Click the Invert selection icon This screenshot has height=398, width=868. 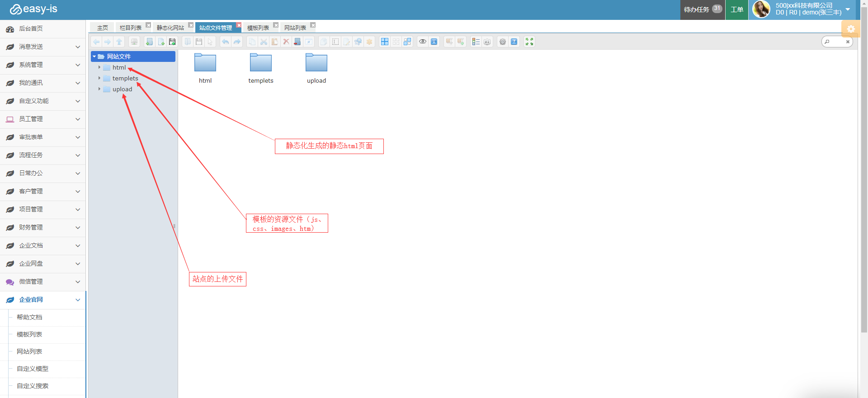(x=407, y=42)
